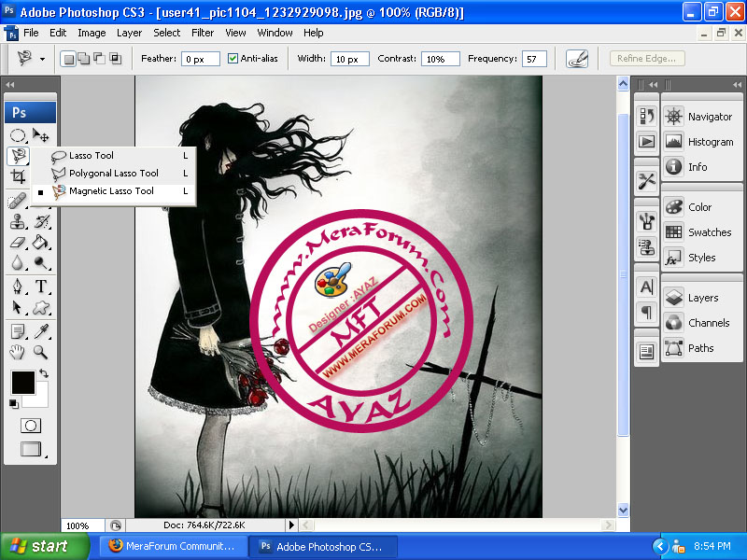Open the tool preset picker dropdown

coord(42,60)
